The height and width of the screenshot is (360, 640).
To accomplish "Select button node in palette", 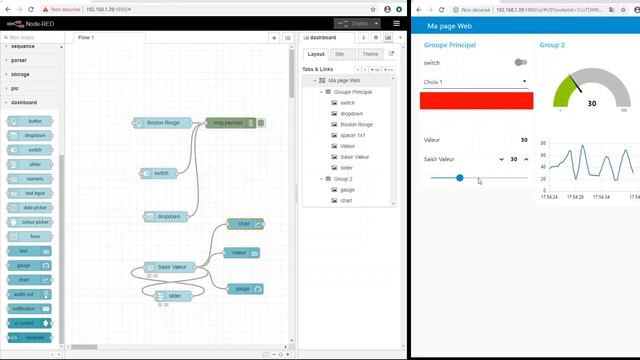I will [x=30, y=121].
